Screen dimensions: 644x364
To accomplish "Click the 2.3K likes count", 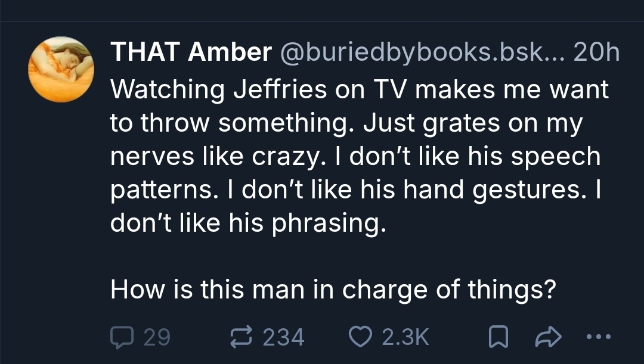I will 405,337.
